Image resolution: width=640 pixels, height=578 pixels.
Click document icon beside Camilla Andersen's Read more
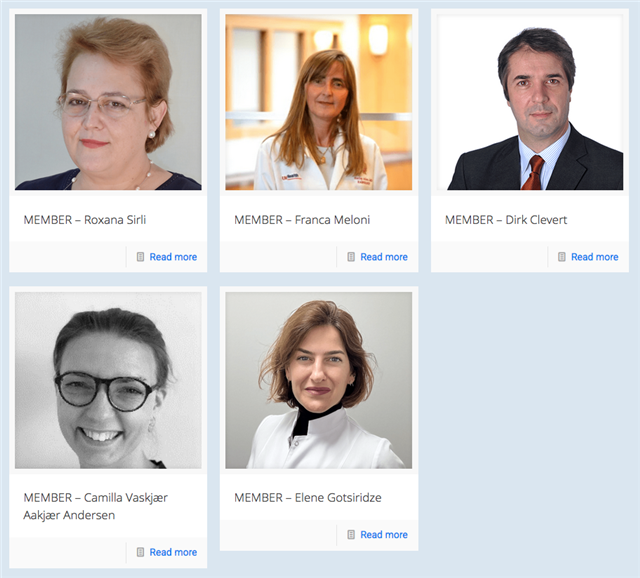(140, 552)
